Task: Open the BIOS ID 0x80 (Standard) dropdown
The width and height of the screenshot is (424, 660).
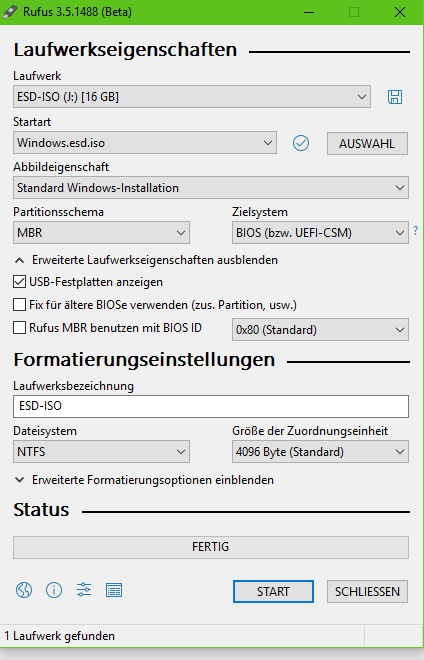Action: (x=320, y=330)
